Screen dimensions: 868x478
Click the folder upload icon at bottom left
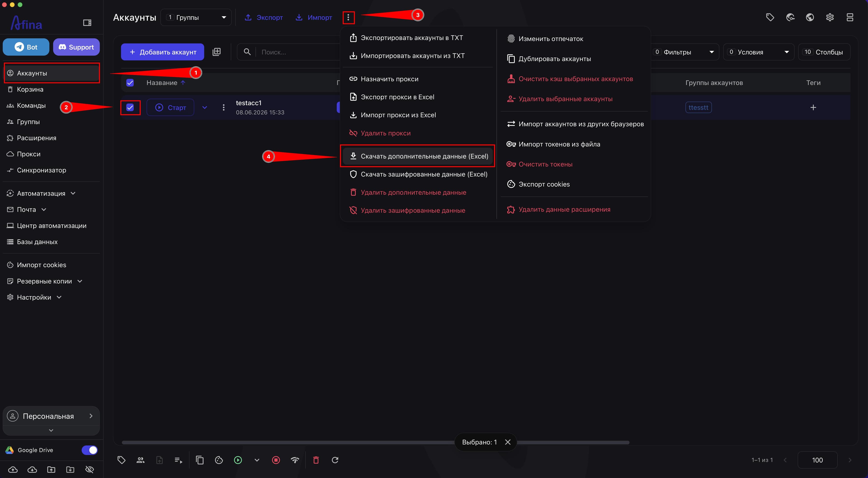[x=51, y=470]
